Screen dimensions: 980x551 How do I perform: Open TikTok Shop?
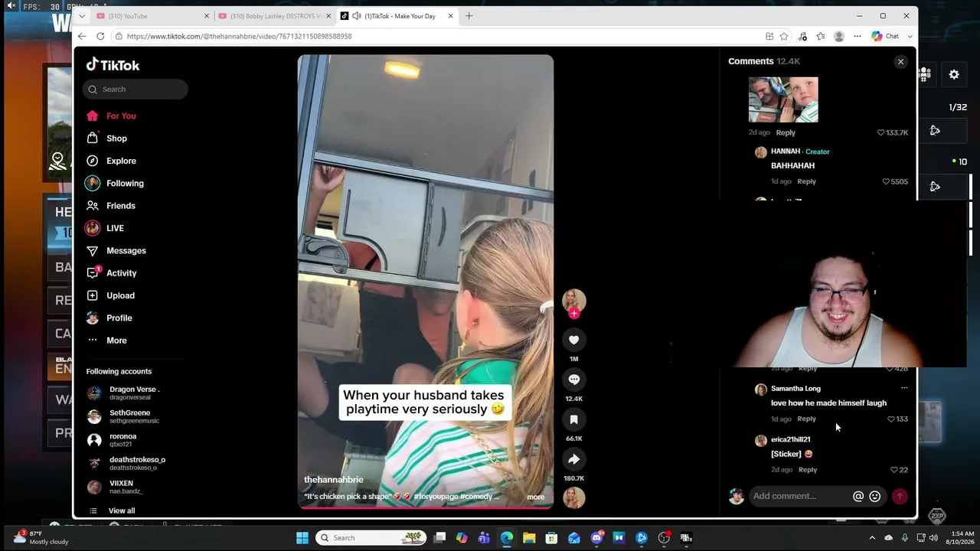click(x=116, y=139)
